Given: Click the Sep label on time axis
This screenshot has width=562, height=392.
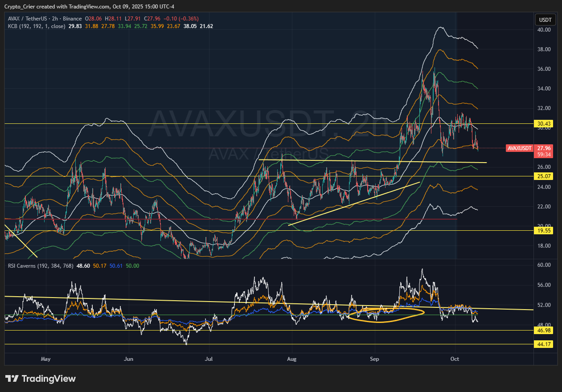Looking at the screenshot, I should [x=374, y=359].
